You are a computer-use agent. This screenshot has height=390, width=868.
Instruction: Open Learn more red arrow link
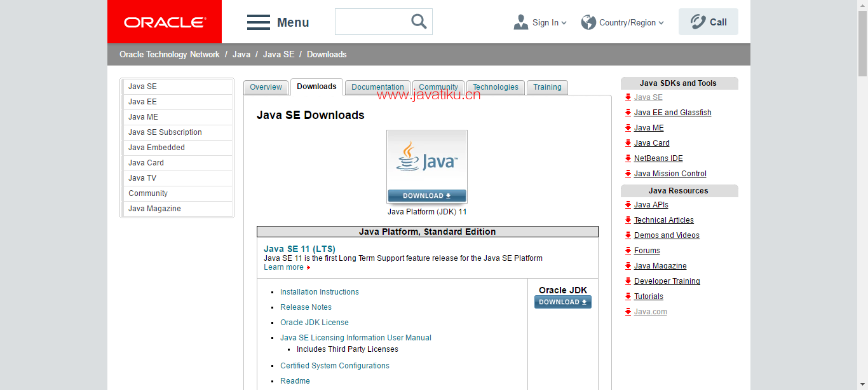309,268
